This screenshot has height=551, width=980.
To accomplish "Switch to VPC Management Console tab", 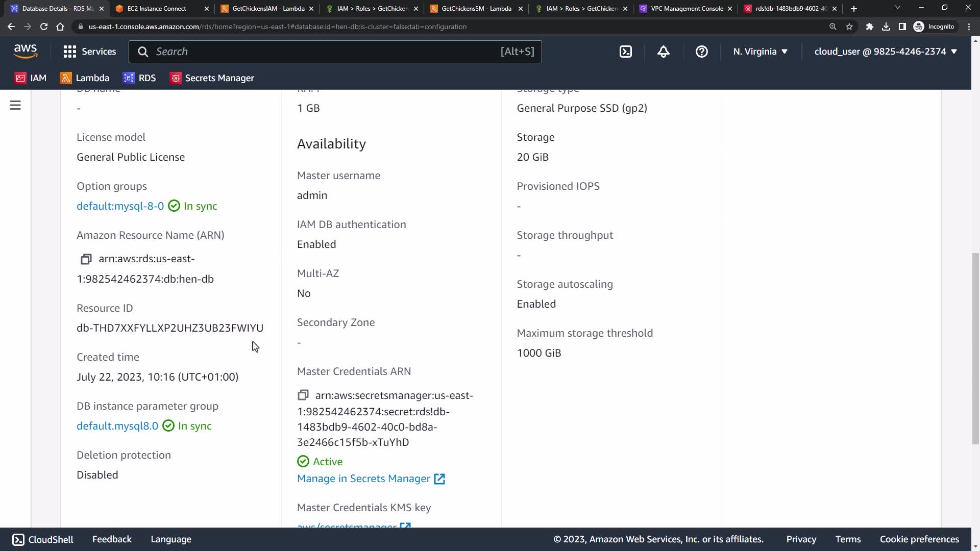I will 687,9.
